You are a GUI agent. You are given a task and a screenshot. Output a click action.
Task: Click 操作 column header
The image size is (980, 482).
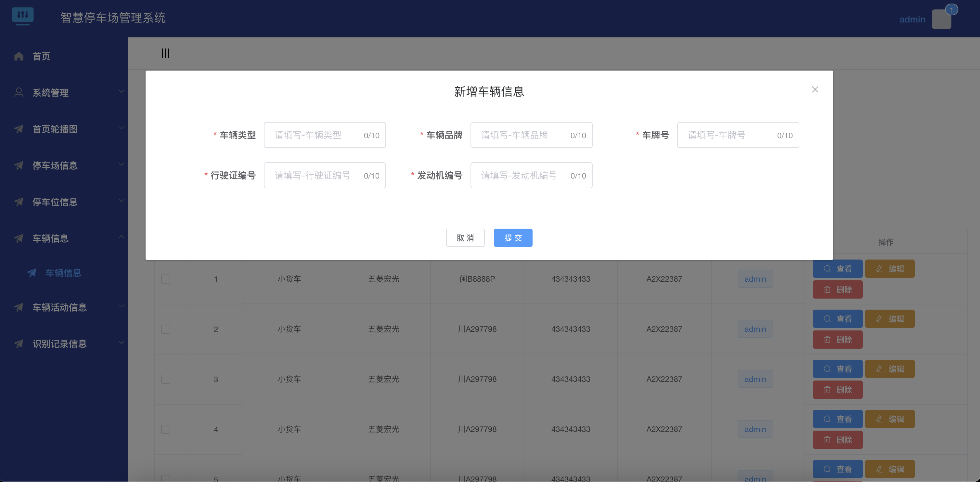(x=886, y=242)
